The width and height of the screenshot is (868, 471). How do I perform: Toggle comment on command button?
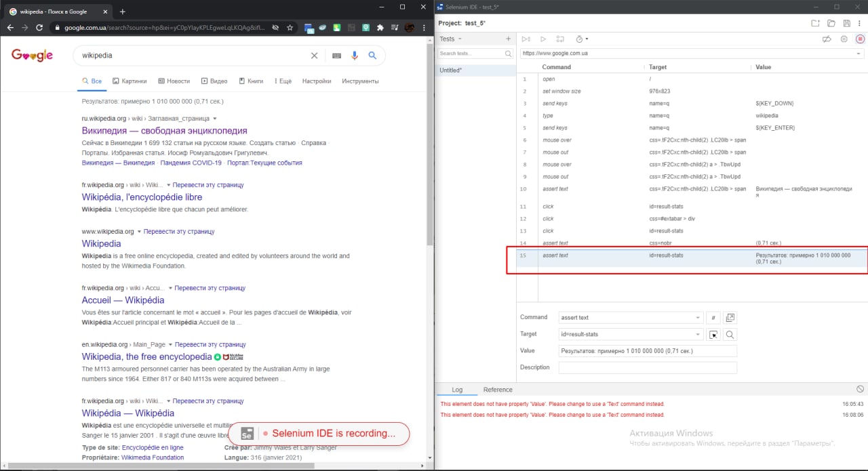click(x=713, y=317)
